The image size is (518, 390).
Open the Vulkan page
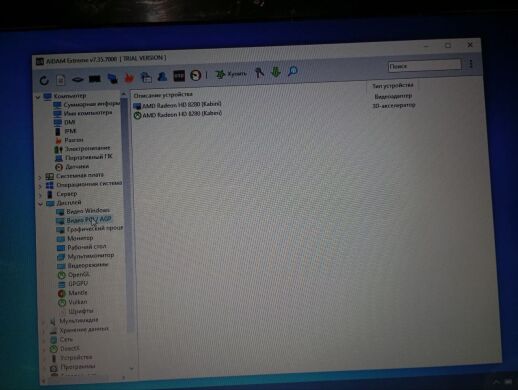78,302
